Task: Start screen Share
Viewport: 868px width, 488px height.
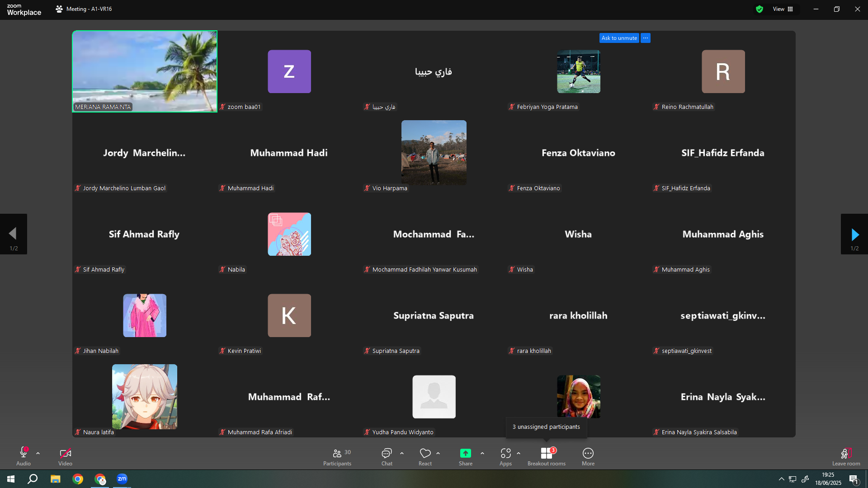Action: pyautogui.click(x=466, y=456)
